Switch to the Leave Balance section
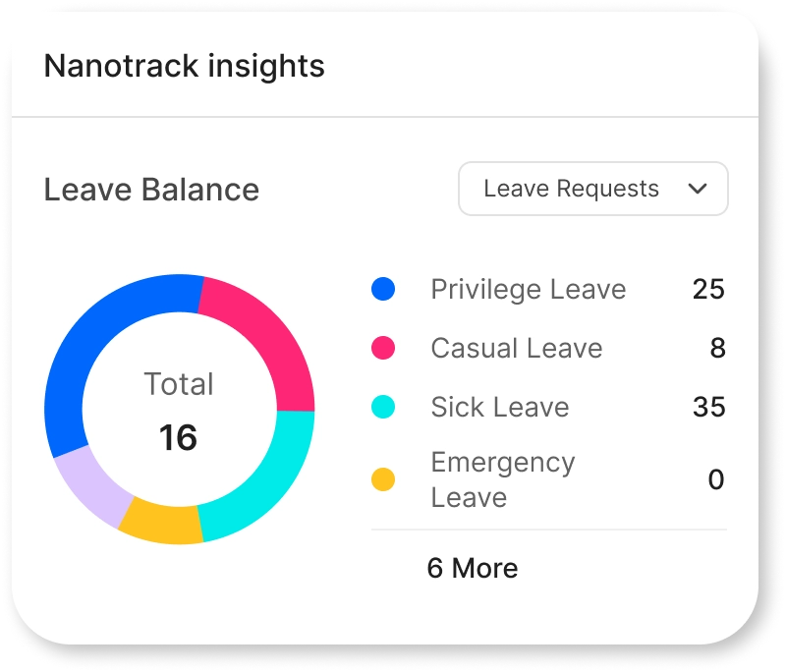The height and width of the screenshot is (672, 786). (149, 189)
